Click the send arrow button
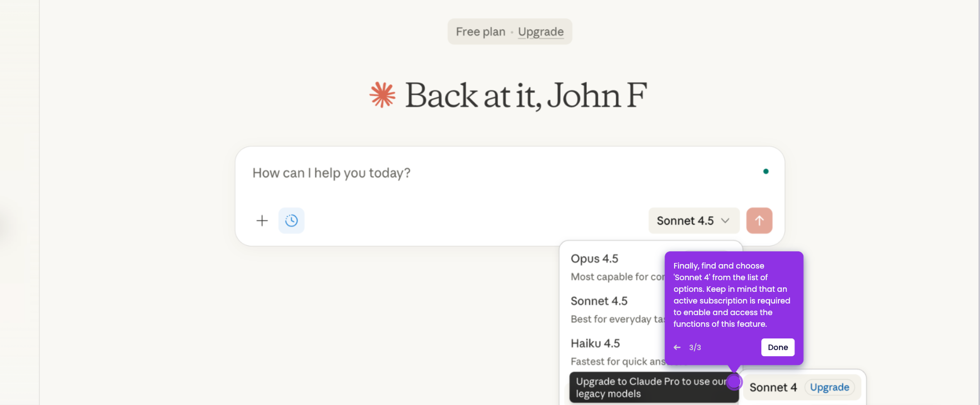 [759, 221]
